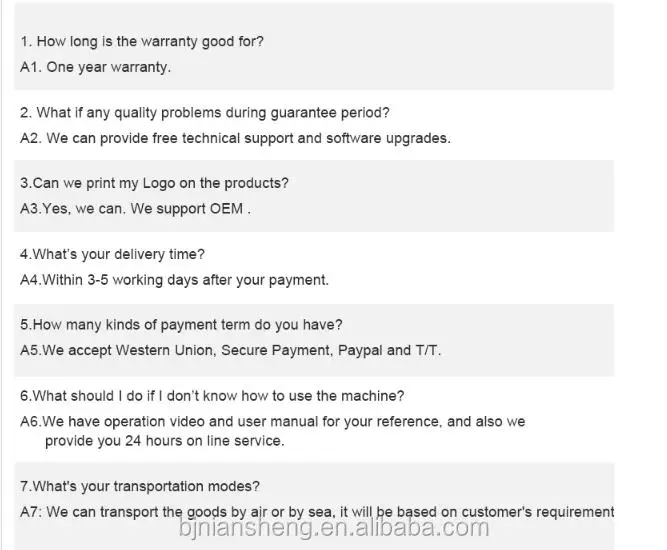Click the operation video and user manual answer
667x550 pixels.
tap(272, 421)
